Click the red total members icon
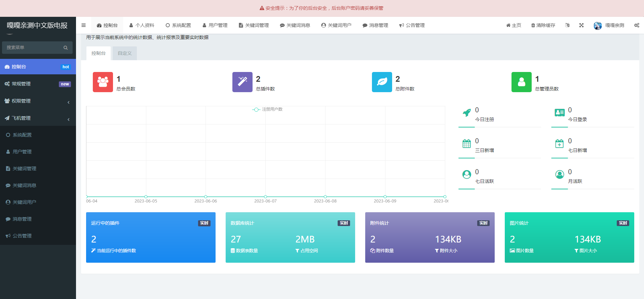 (x=103, y=82)
